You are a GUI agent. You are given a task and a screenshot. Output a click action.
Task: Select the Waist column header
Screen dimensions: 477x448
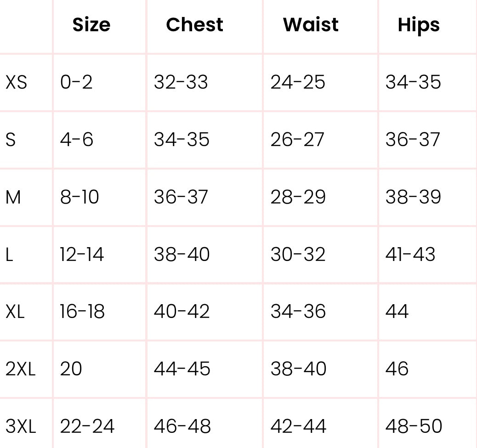point(311,25)
